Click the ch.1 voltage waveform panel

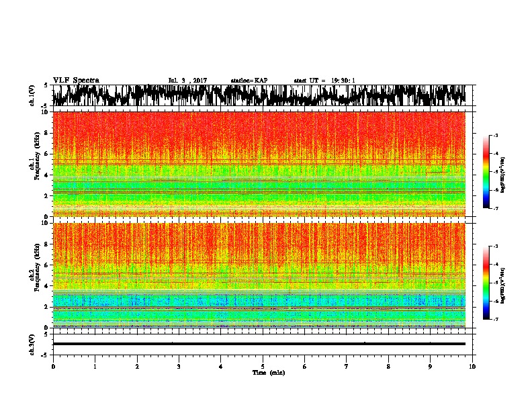pyautogui.click(x=262, y=95)
